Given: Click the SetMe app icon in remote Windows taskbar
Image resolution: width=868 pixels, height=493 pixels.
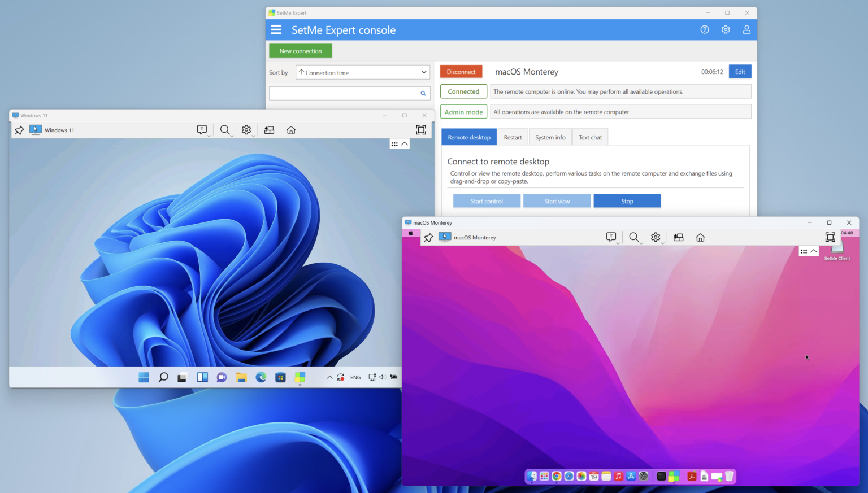Looking at the screenshot, I should point(300,377).
